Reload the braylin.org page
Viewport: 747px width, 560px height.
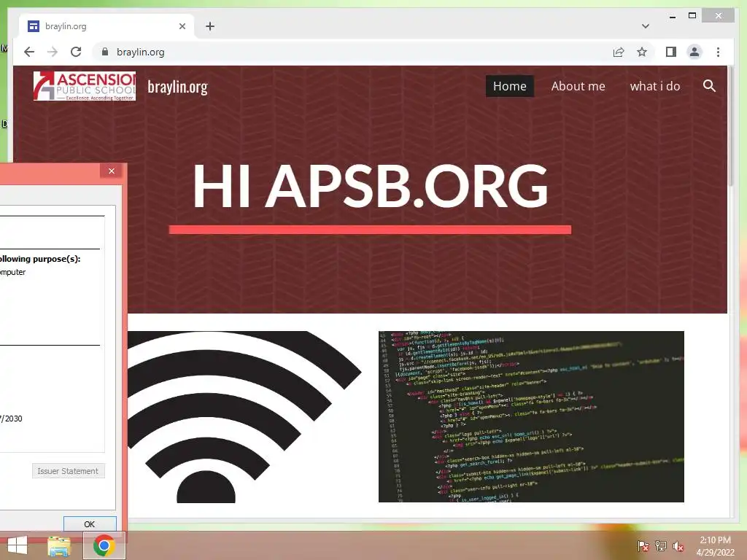tap(76, 52)
